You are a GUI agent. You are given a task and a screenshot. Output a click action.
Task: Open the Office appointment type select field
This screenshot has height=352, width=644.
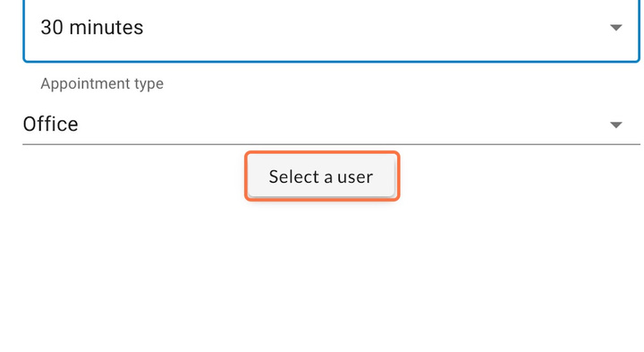(x=331, y=124)
